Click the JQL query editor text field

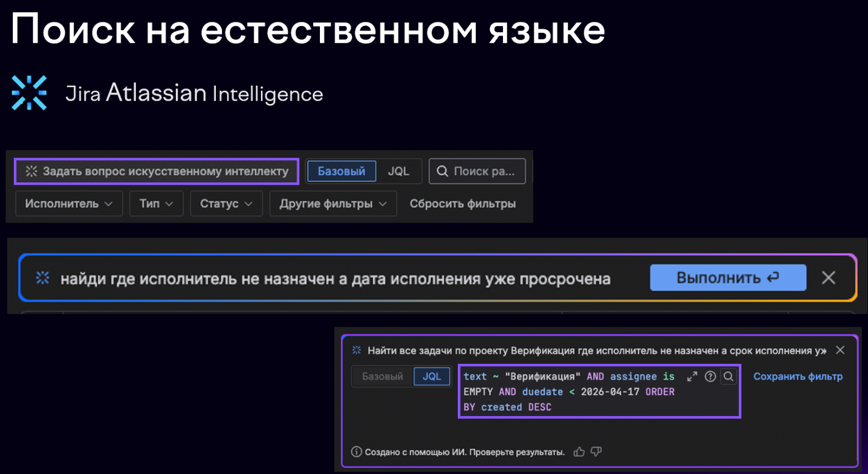pyautogui.click(x=599, y=392)
